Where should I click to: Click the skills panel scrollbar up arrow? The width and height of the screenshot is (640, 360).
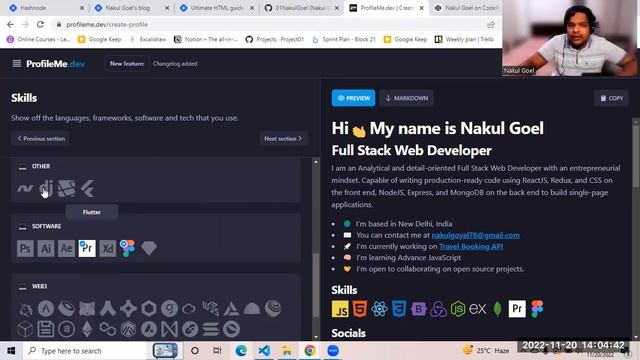point(316,162)
